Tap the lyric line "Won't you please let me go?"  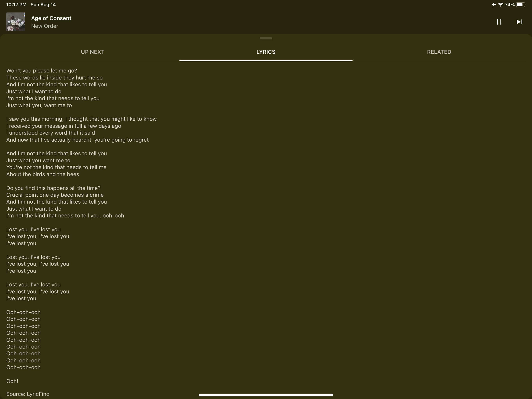(x=42, y=71)
